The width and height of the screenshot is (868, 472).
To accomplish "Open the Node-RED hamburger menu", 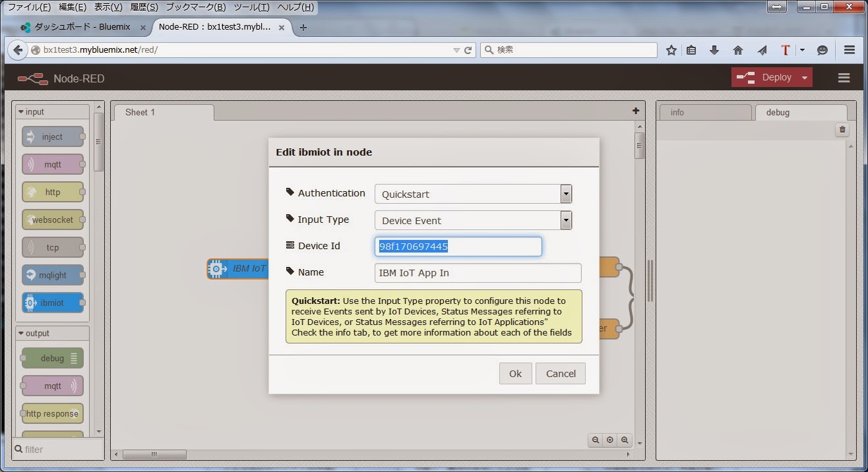I will click(x=844, y=78).
